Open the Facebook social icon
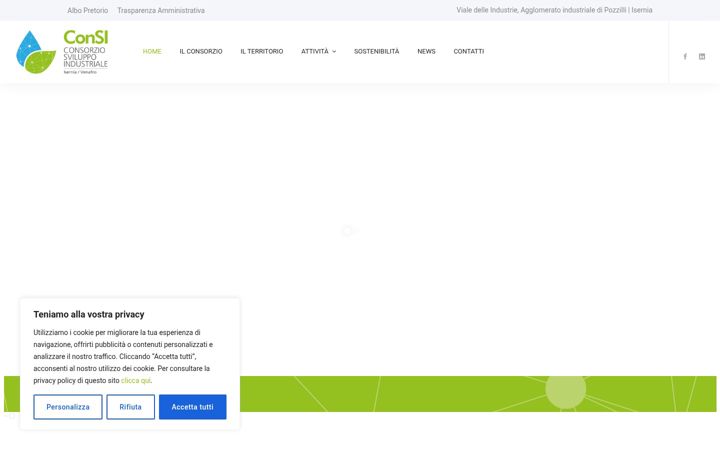This screenshot has width=720, height=450. tap(685, 56)
